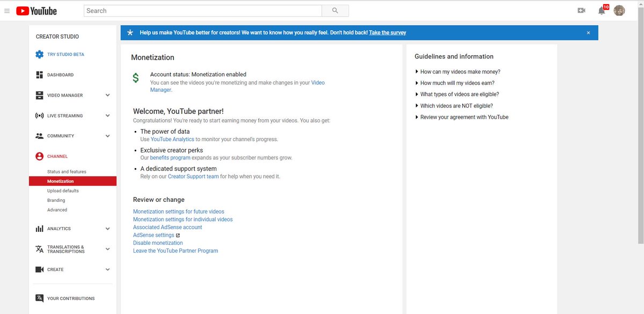This screenshot has width=644, height=314.
Task: Open Status and features page
Action: [67, 172]
